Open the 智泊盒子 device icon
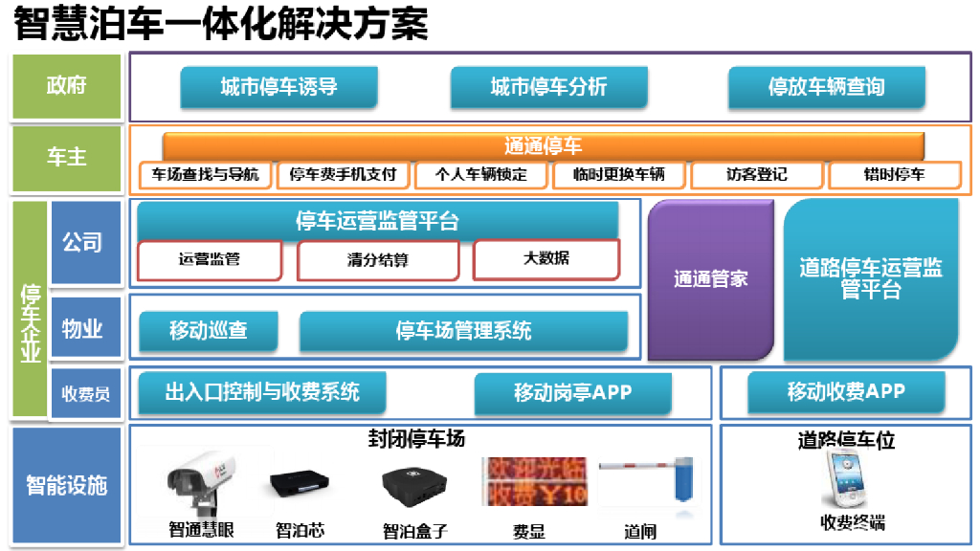This screenshot has height=551, width=980. coord(412,485)
